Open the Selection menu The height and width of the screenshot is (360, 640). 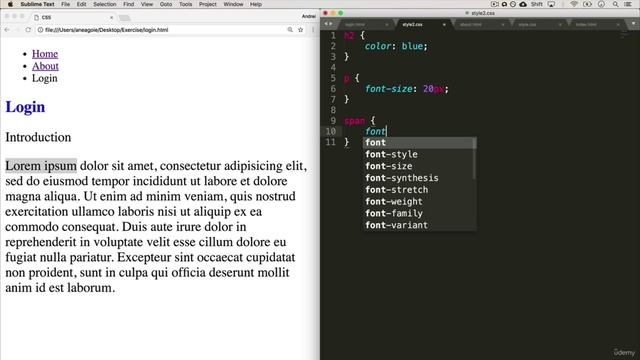[x=104, y=4]
